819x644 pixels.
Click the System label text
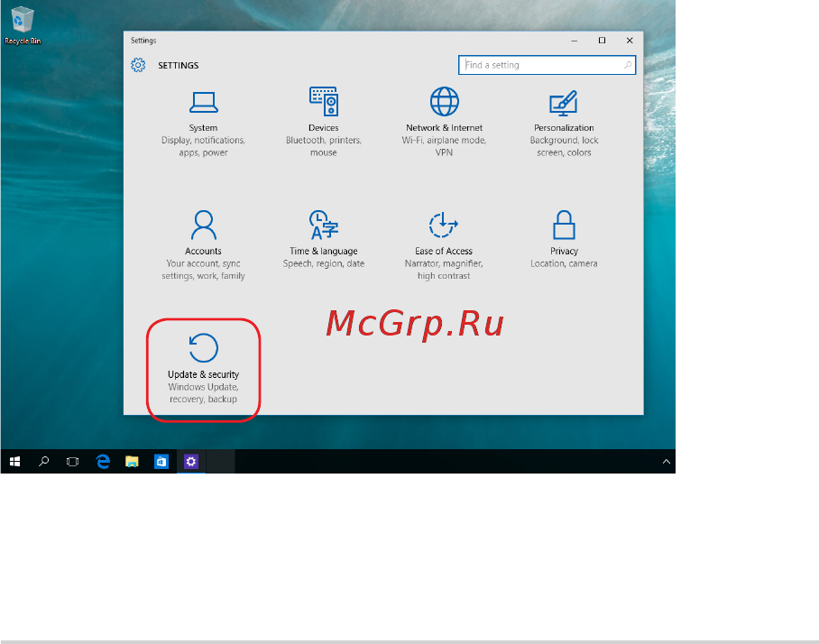coord(203,128)
